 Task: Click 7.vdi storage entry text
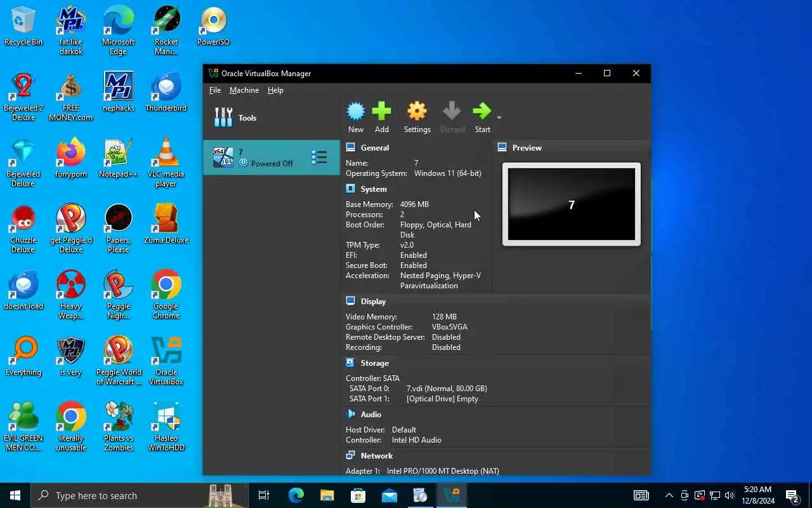[447, 388]
